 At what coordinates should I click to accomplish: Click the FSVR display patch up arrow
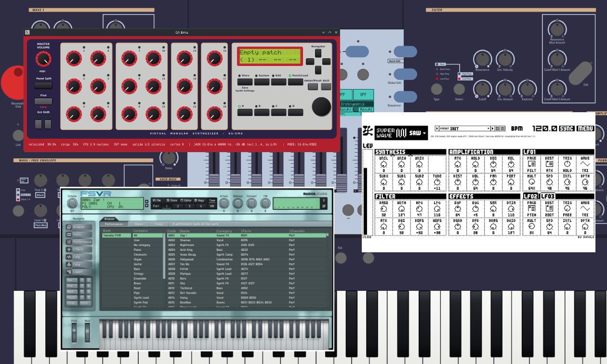pos(146,200)
